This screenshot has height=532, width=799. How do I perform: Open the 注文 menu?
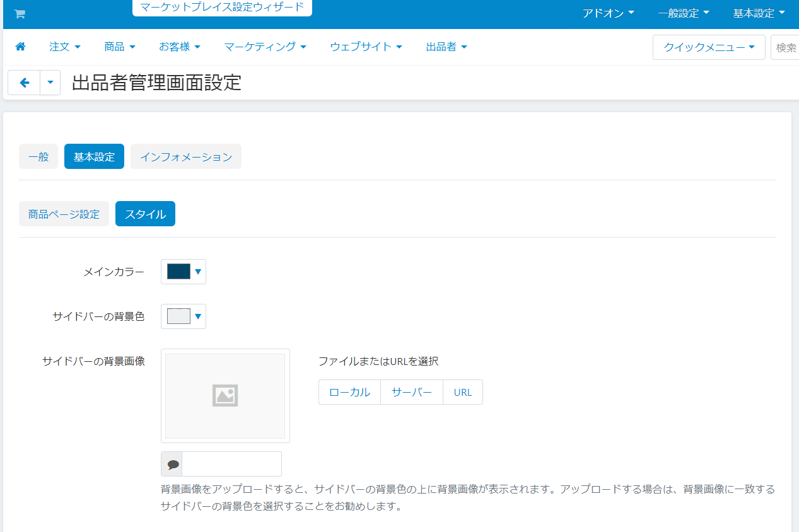(x=65, y=47)
